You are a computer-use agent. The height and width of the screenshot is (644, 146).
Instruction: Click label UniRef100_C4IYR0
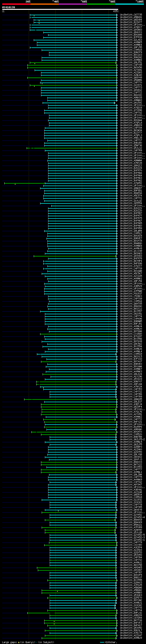(131, 545)
